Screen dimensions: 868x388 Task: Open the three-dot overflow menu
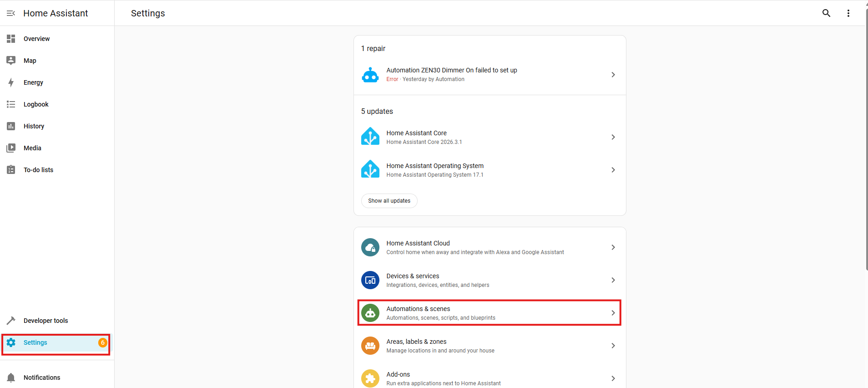tap(848, 13)
